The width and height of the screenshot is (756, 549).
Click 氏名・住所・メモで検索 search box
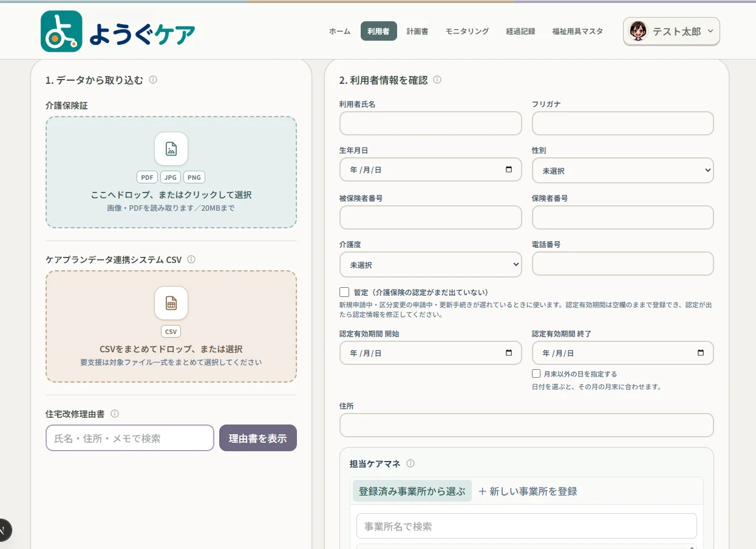130,438
